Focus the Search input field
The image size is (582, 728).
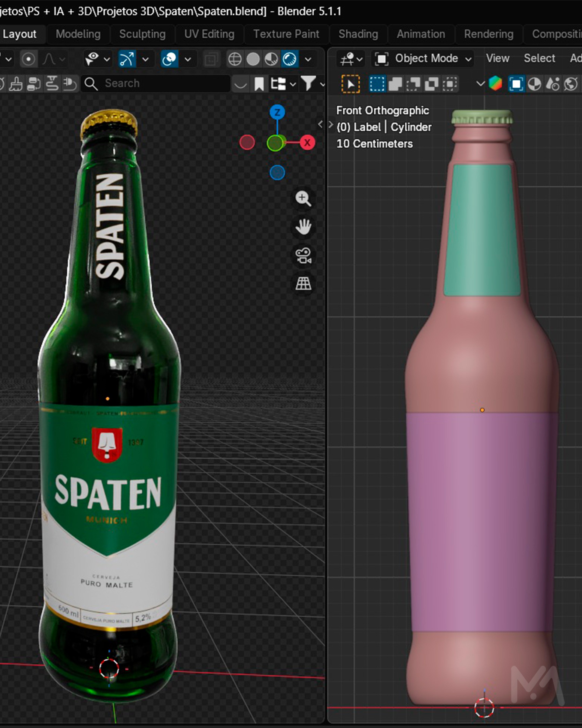coord(155,83)
